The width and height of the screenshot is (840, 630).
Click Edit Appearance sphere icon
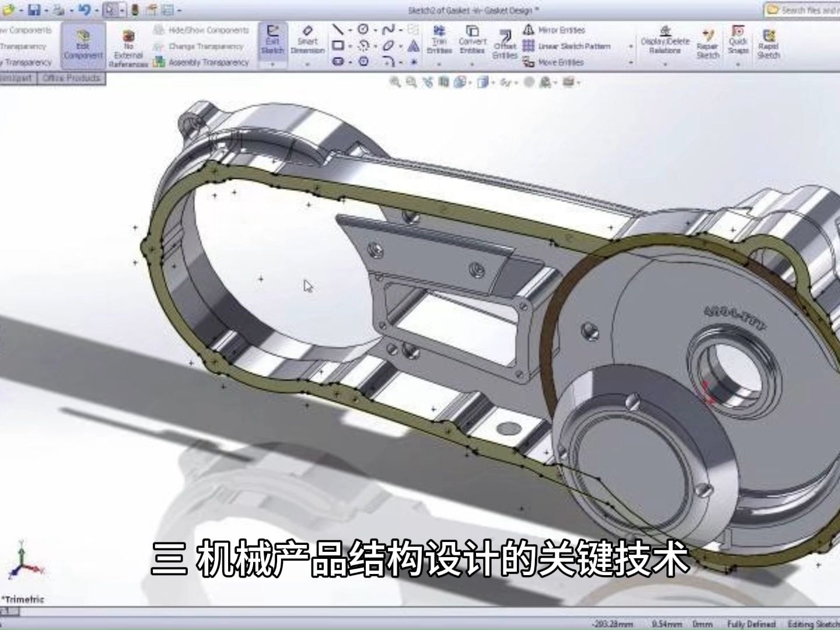(529, 83)
